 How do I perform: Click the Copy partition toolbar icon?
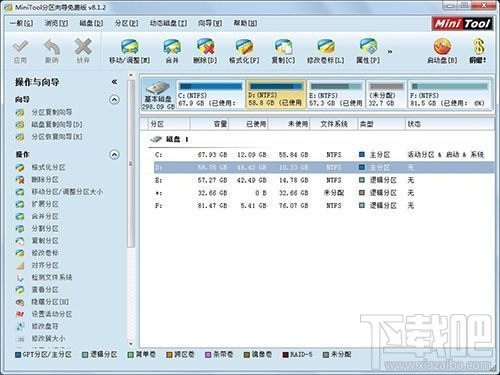[x=283, y=47]
